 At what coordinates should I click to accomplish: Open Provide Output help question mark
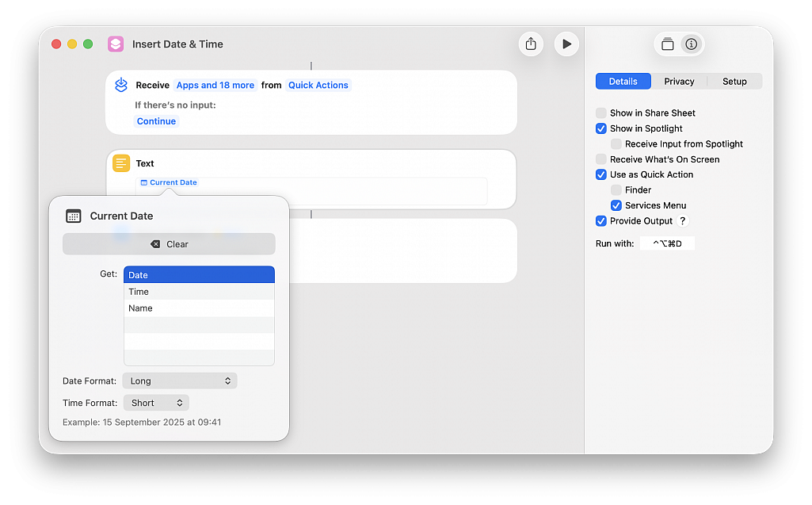click(683, 221)
